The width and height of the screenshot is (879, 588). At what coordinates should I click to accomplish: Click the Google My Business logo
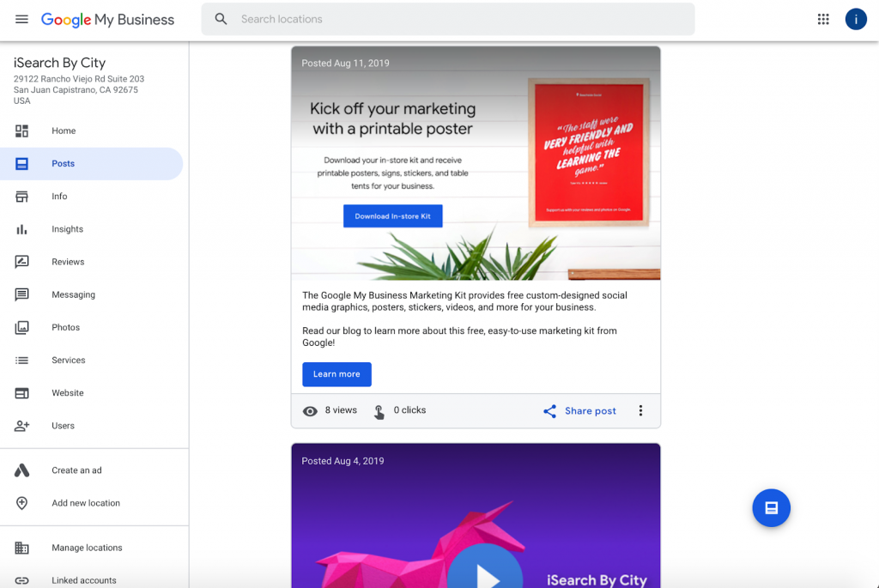coord(107,20)
